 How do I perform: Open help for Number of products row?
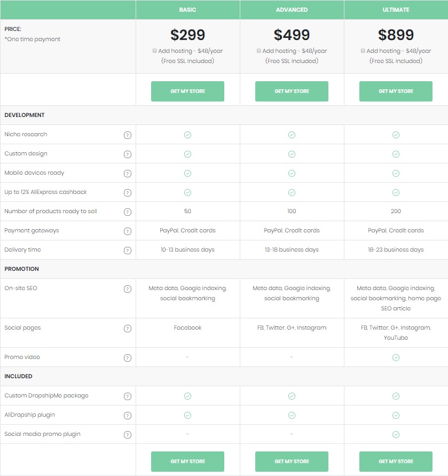(128, 212)
